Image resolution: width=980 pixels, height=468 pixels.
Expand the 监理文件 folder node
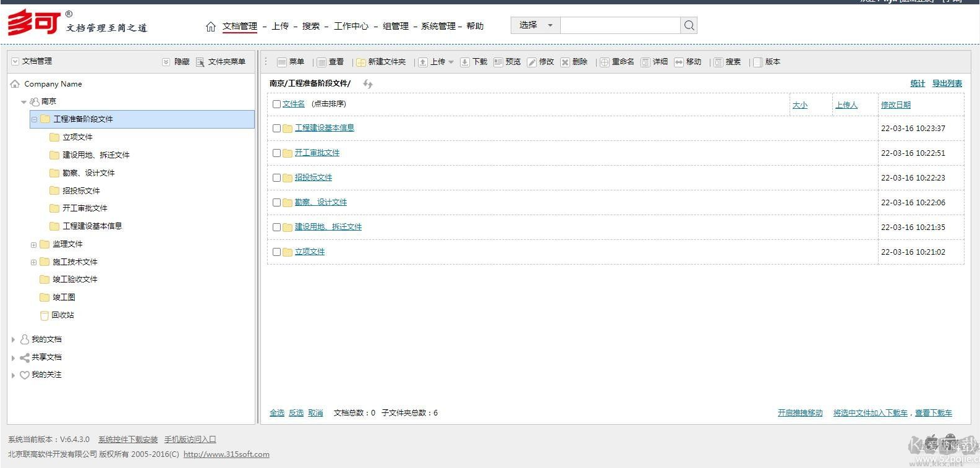(x=33, y=245)
